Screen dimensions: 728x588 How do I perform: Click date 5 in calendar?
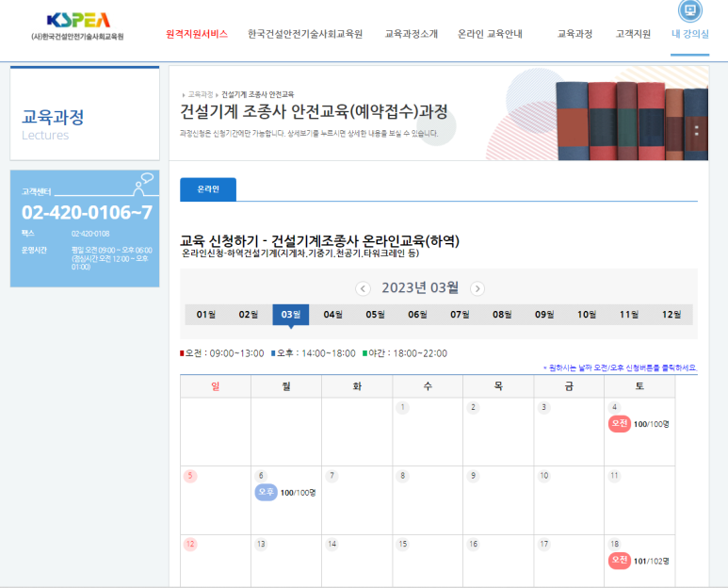point(190,476)
